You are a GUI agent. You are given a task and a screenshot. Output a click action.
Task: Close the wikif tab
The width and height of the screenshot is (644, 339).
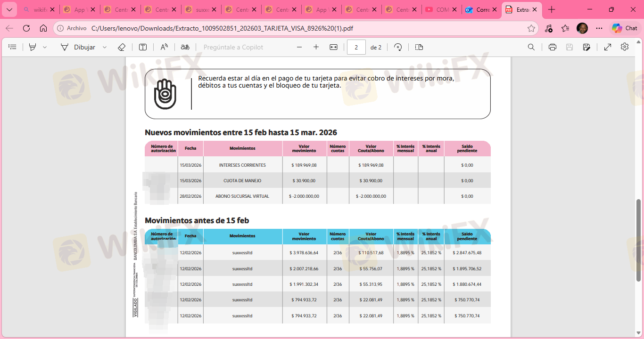[52, 9]
